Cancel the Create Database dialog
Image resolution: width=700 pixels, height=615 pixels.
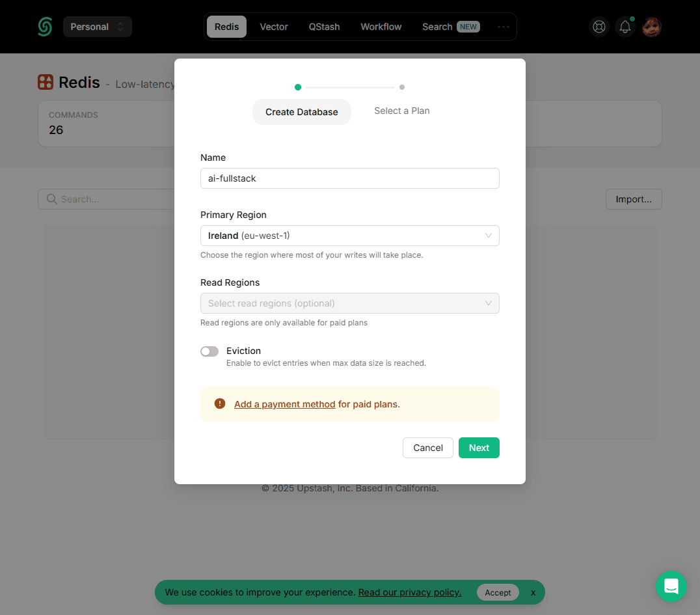pyautogui.click(x=428, y=448)
